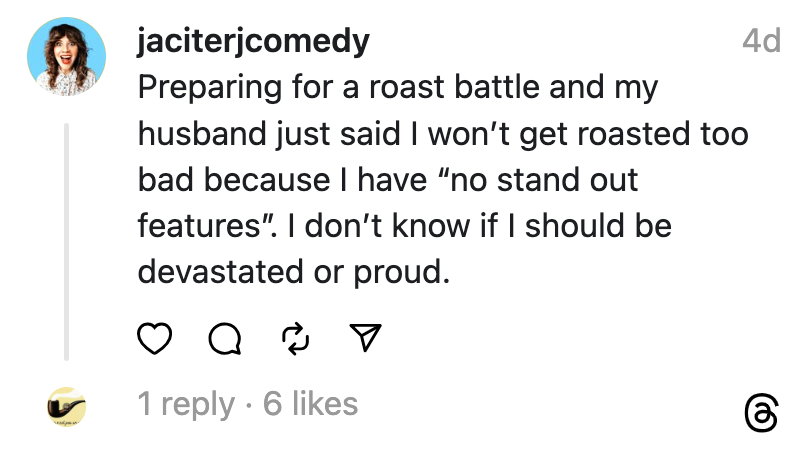View the 1 reply link
Viewport: 804px width, 468px height.
tap(186, 404)
